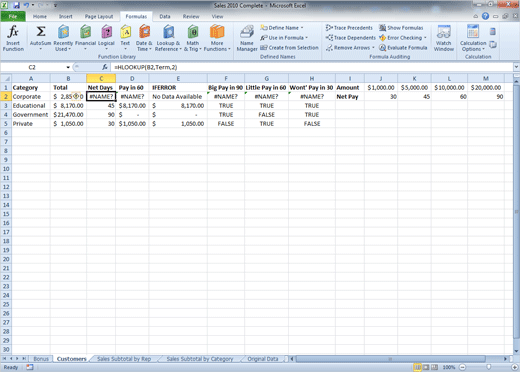Click the zoom in plus button
This screenshot has width=520, height=372.
pyautogui.click(x=515, y=367)
